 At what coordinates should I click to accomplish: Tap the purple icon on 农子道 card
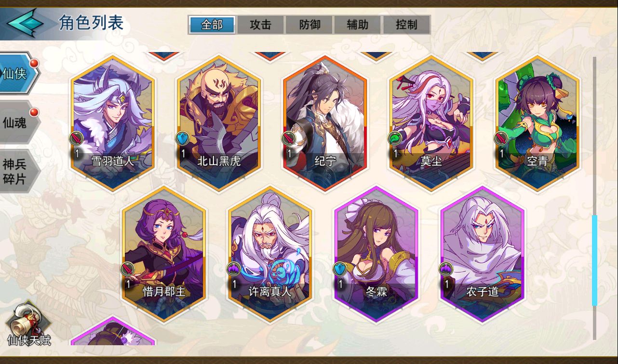click(x=446, y=269)
